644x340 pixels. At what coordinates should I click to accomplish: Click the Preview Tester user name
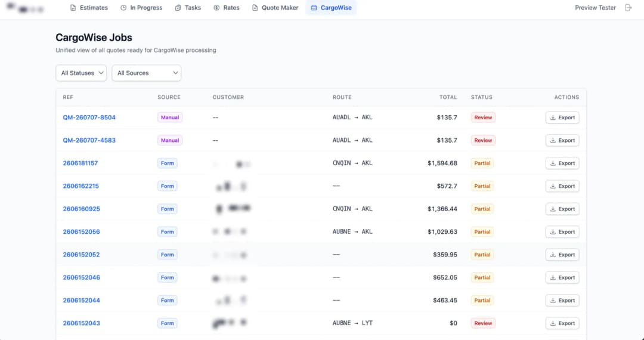coord(595,7)
